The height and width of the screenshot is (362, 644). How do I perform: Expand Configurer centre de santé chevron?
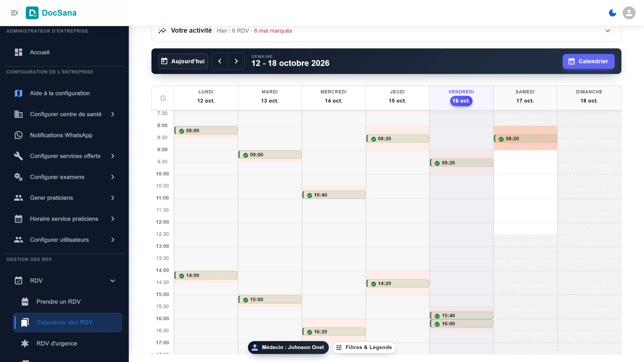point(113,114)
